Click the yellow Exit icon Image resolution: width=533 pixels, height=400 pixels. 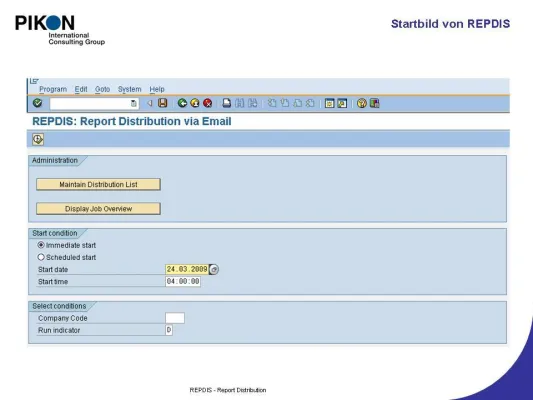click(195, 103)
